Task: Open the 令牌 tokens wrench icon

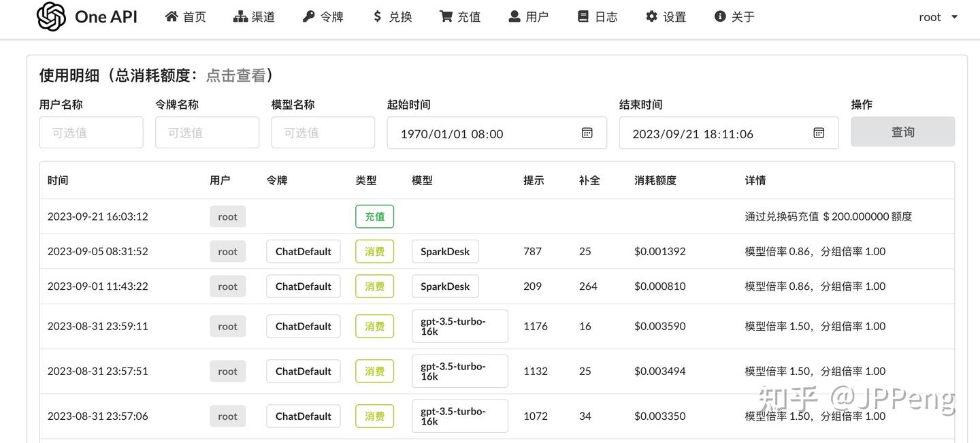Action: point(310,16)
